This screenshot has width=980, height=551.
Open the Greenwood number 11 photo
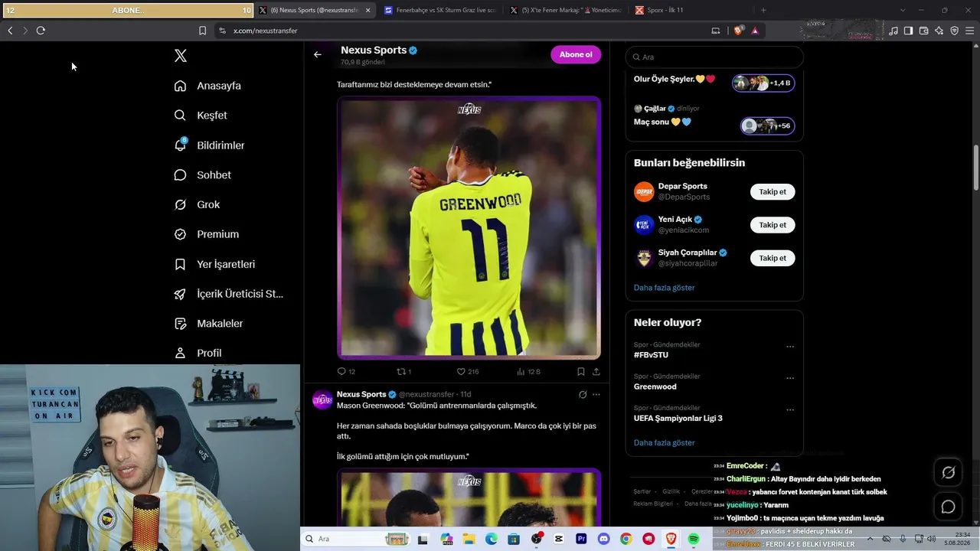point(469,228)
